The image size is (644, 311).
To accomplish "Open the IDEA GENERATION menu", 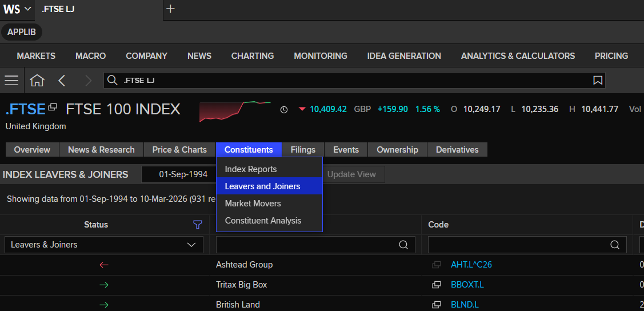I will pyautogui.click(x=404, y=56).
